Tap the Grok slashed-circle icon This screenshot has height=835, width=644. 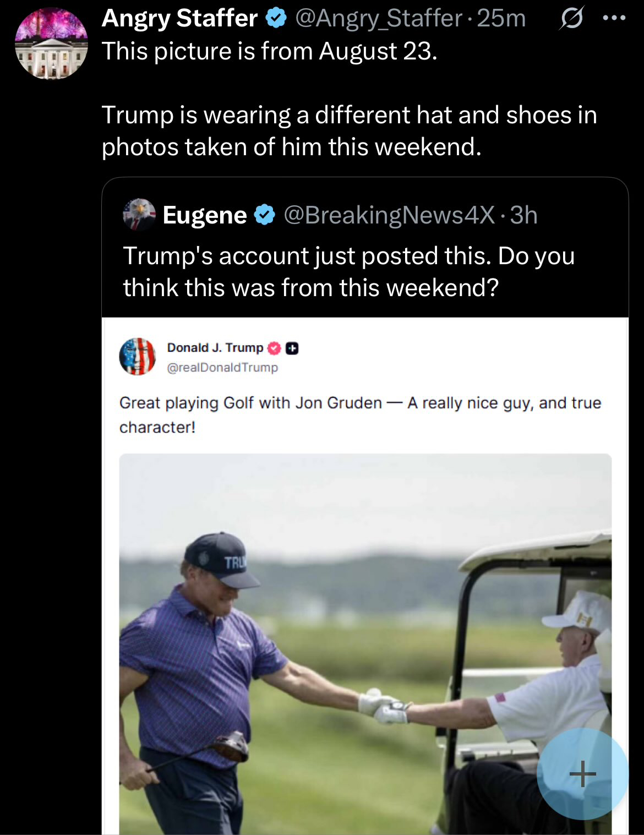coord(571,19)
